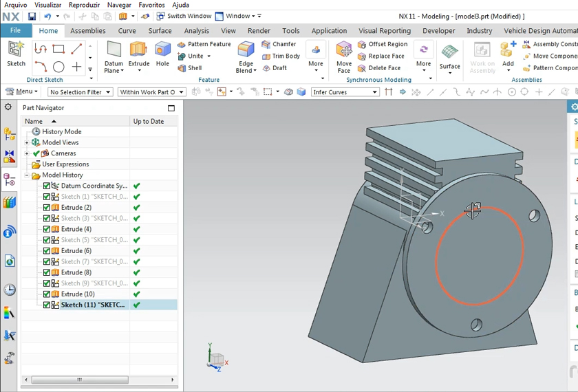Expand the Model Views tree node
This screenshot has width=578, height=392.
click(x=27, y=142)
